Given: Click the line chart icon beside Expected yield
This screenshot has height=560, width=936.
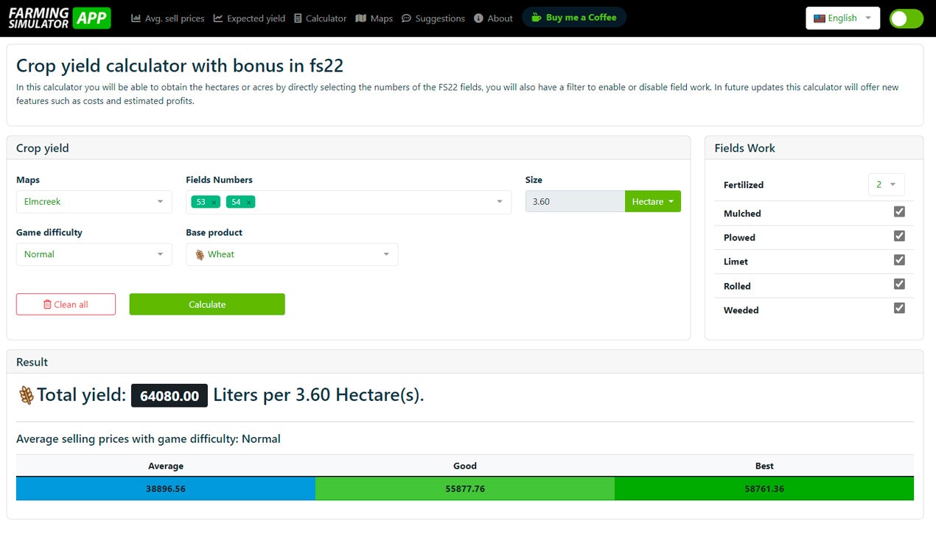Looking at the screenshot, I should click(218, 18).
